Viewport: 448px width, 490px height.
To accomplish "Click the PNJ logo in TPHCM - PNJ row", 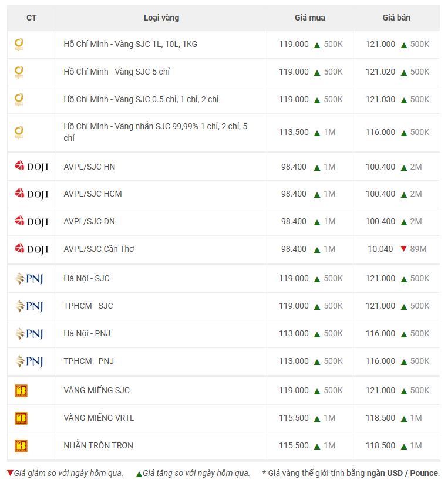I will click(29, 361).
